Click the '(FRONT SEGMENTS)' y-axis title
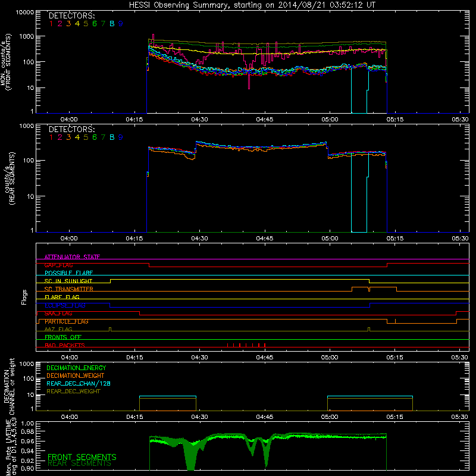Screen dimensions: 476x476 coord(8,62)
